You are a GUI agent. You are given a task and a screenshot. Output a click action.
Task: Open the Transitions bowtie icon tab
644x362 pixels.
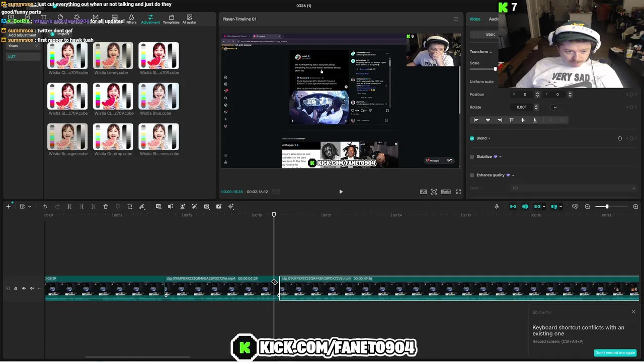pos(95,17)
